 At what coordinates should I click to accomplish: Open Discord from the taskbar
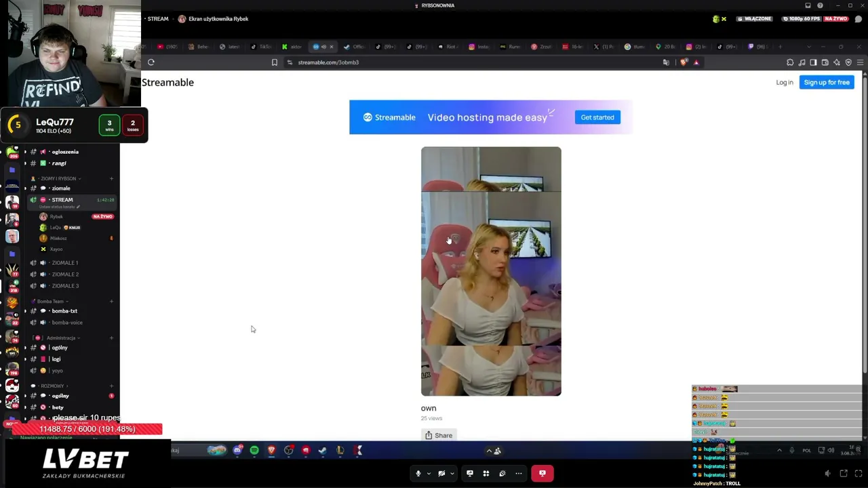(237, 451)
